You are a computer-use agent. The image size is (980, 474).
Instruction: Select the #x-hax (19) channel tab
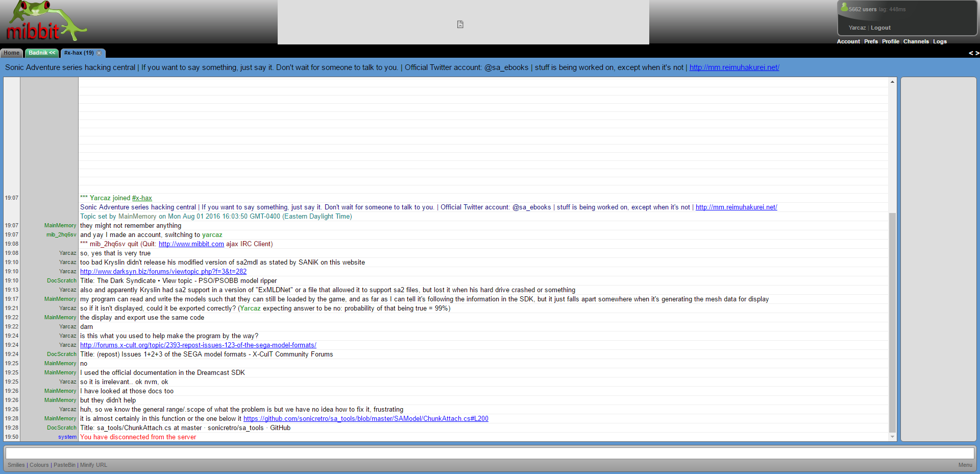point(79,53)
